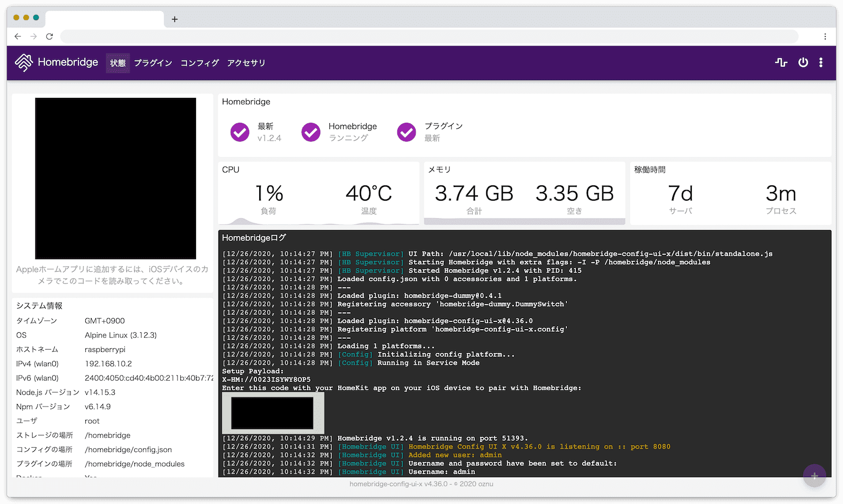Click the HomeKit pairing QR code image
Viewport: 843px width, 504px height.
[115, 179]
